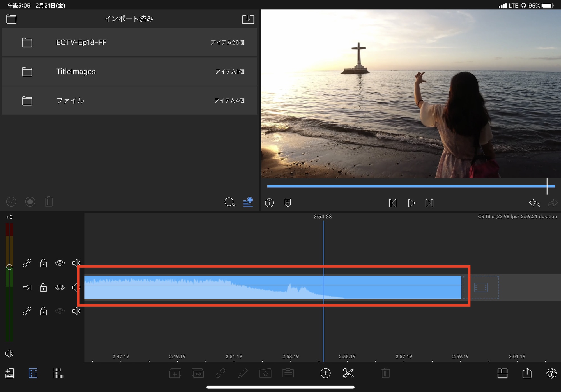Switch the bottom-right layout panels icon
The image size is (561, 392).
pyautogui.click(x=502, y=373)
